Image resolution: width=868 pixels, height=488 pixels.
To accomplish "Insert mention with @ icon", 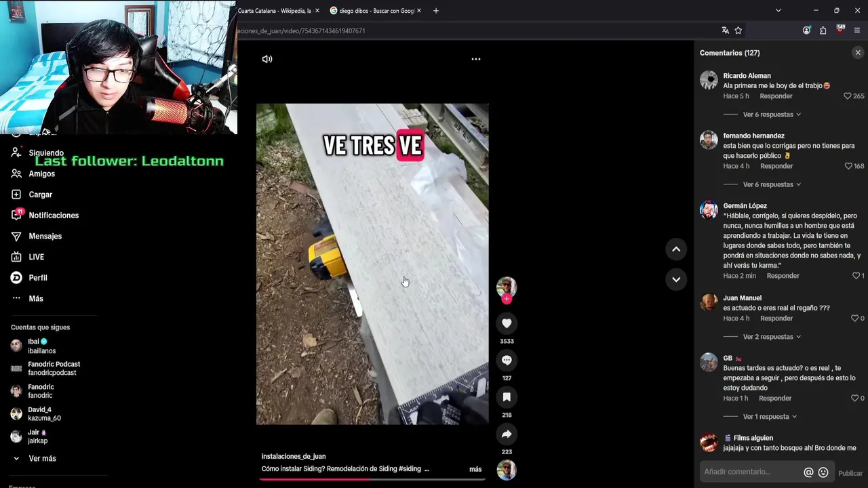I will coord(808,472).
